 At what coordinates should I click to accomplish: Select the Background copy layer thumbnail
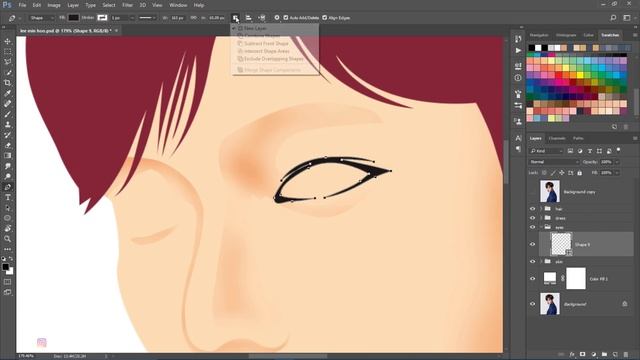pyautogui.click(x=550, y=191)
